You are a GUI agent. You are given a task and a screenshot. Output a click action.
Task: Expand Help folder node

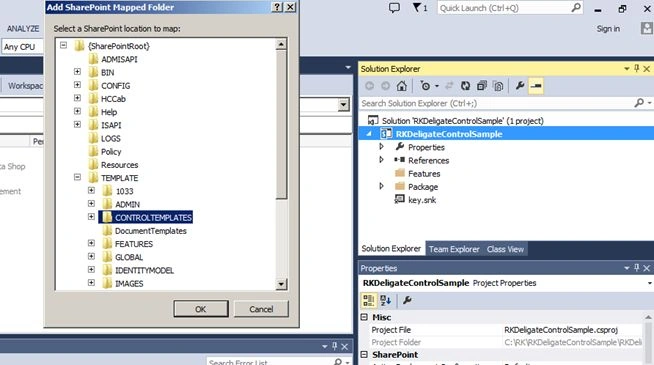77,111
